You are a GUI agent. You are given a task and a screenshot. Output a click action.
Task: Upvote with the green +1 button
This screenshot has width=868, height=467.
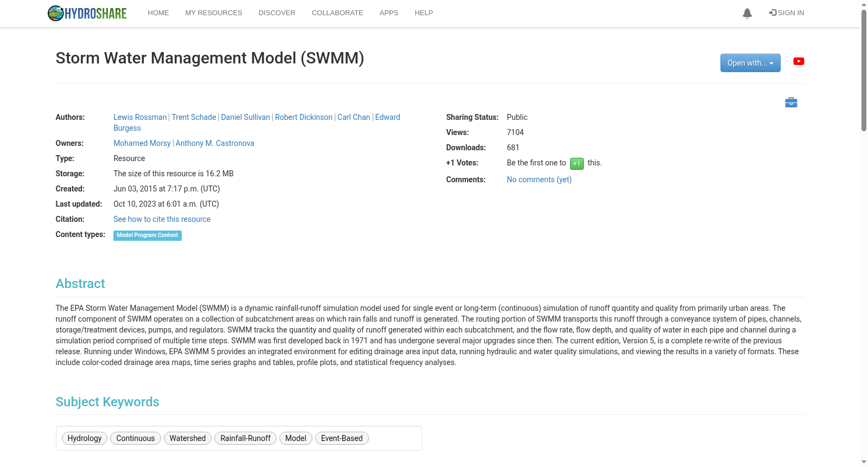[577, 163]
